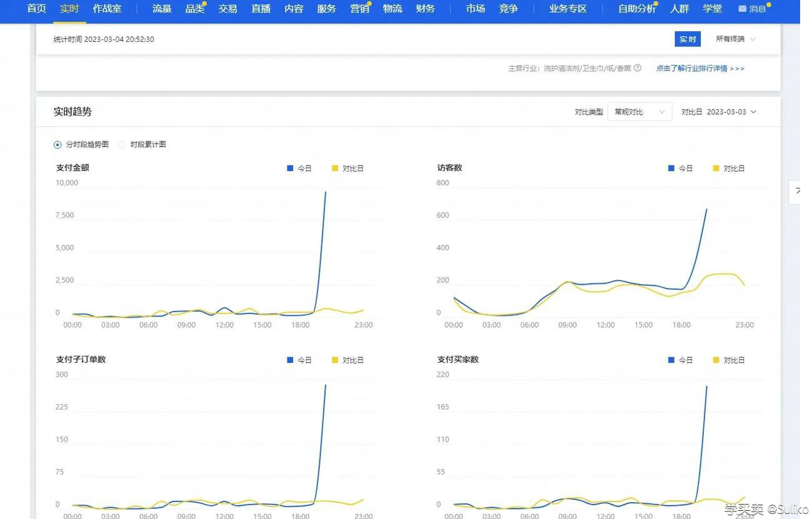Go to the 直播 section
This screenshot has height=519, width=812.
click(261, 9)
